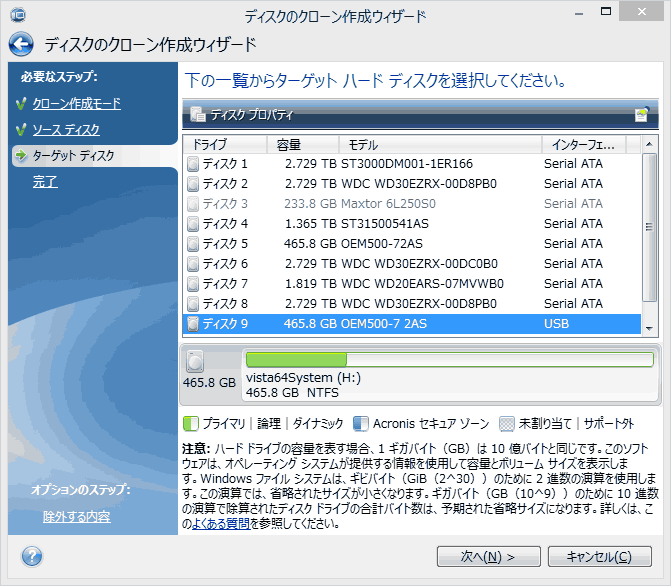This screenshot has width=671, height=586.
Task: Click the Acronis app icon in title bar
Action: (x=18, y=15)
